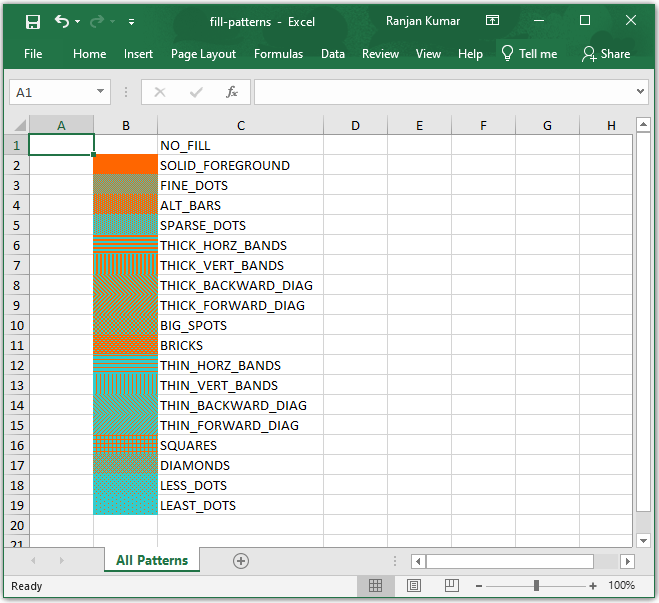Screen dimensions: 659x603
Task: Click the Ready status bar text
Action: pyautogui.click(x=26, y=586)
